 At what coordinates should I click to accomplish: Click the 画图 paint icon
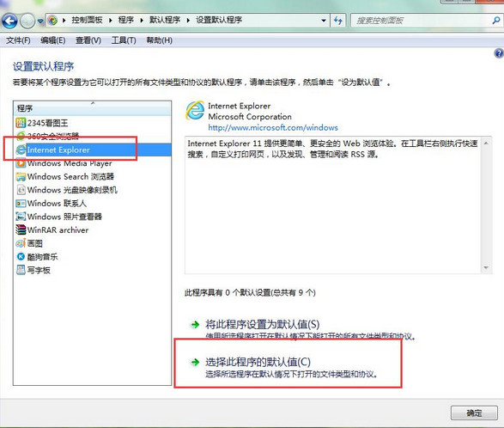tap(21, 243)
